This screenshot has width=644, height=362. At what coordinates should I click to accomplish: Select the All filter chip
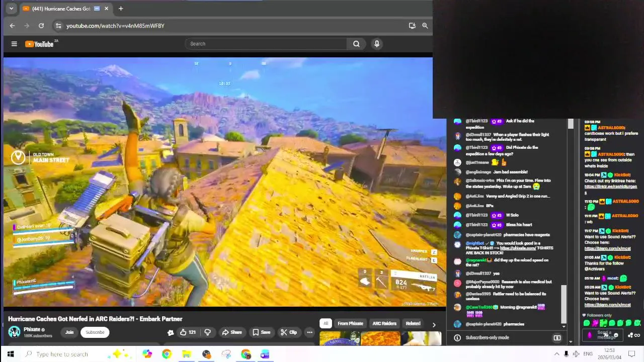326,324
